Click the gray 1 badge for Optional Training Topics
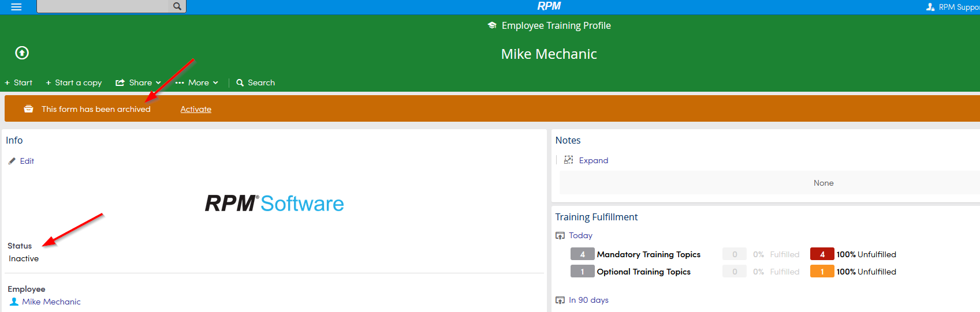This screenshot has width=980, height=312. pos(583,272)
